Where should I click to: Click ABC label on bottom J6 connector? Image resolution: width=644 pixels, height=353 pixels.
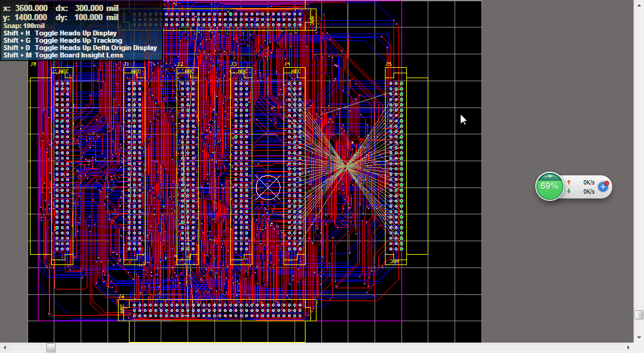coord(122,309)
